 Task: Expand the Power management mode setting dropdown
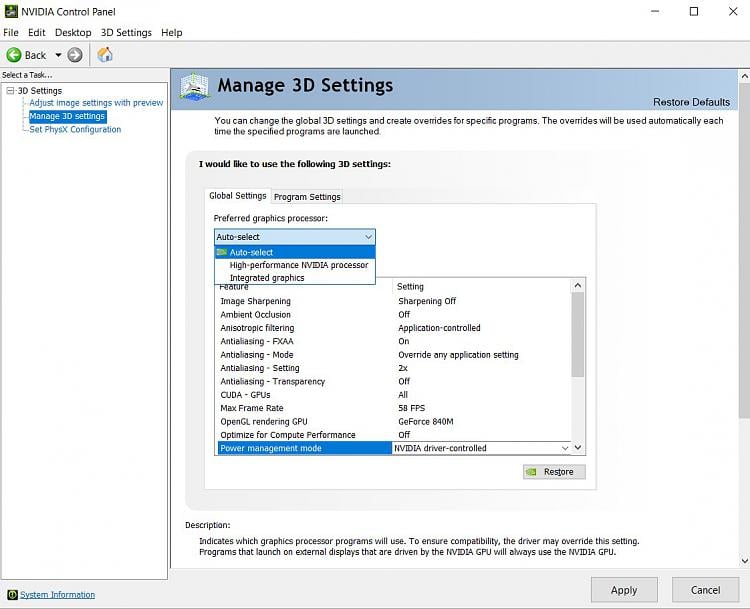point(565,448)
